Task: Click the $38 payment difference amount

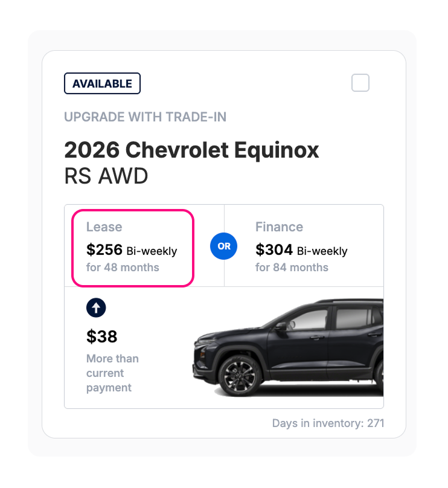Action: pos(101,336)
